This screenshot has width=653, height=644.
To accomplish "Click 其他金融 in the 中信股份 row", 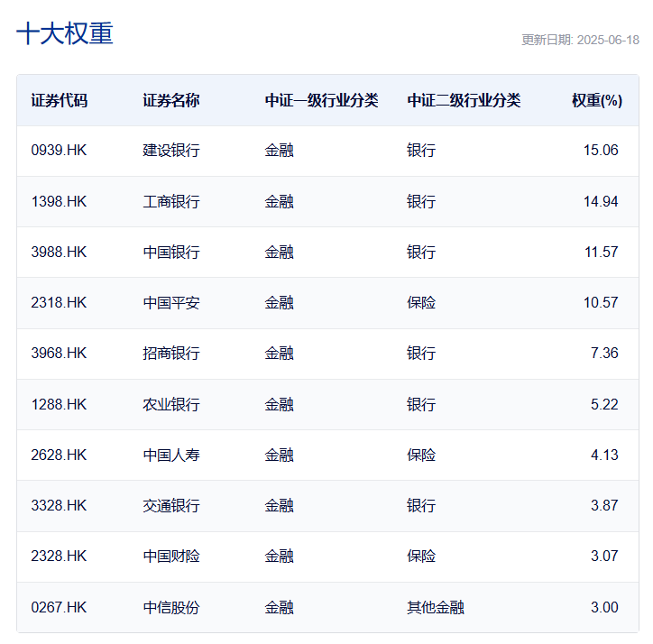I will (x=436, y=607).
